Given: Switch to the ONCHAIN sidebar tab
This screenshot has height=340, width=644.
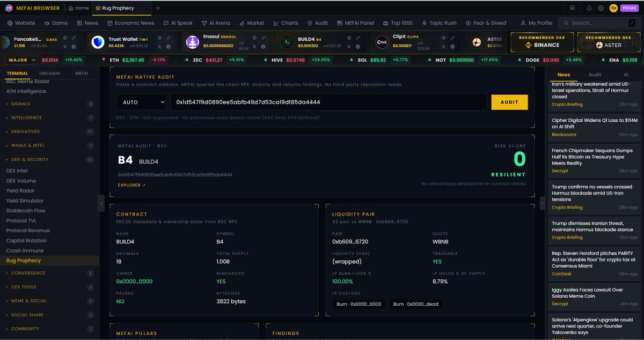Looking at the screenshot, I should (49, 73).
